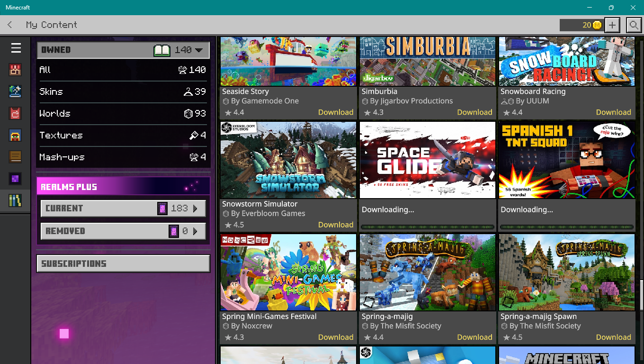
Task: Click the icon beside the All count
Action: pos(182,70)
